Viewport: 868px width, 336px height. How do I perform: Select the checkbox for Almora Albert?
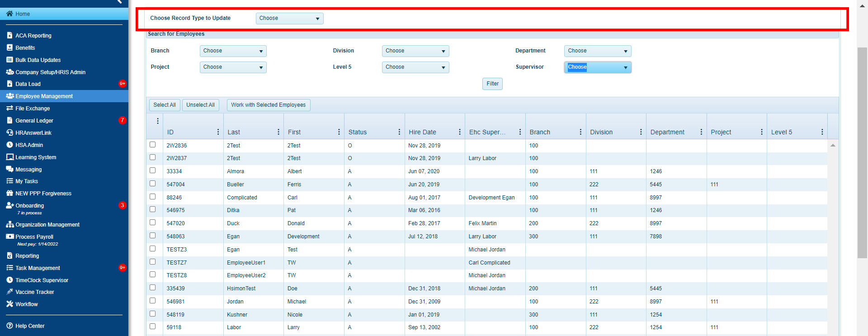coord(152,170)
